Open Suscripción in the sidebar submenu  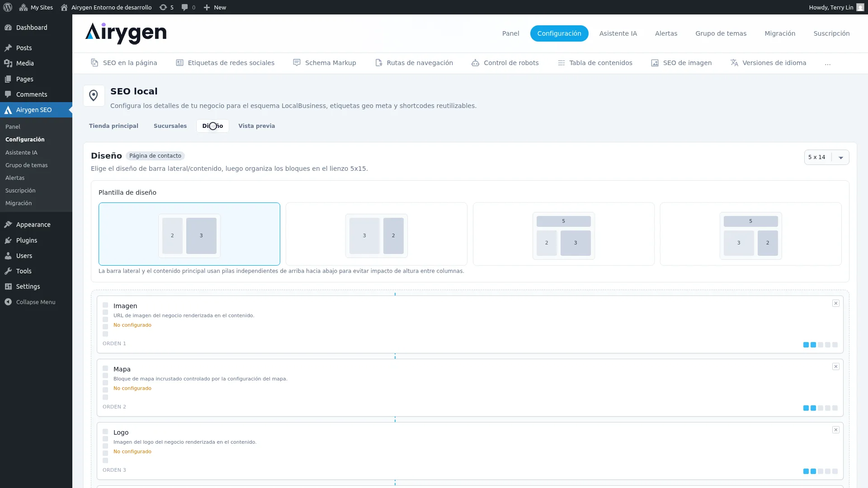[20, 191]
